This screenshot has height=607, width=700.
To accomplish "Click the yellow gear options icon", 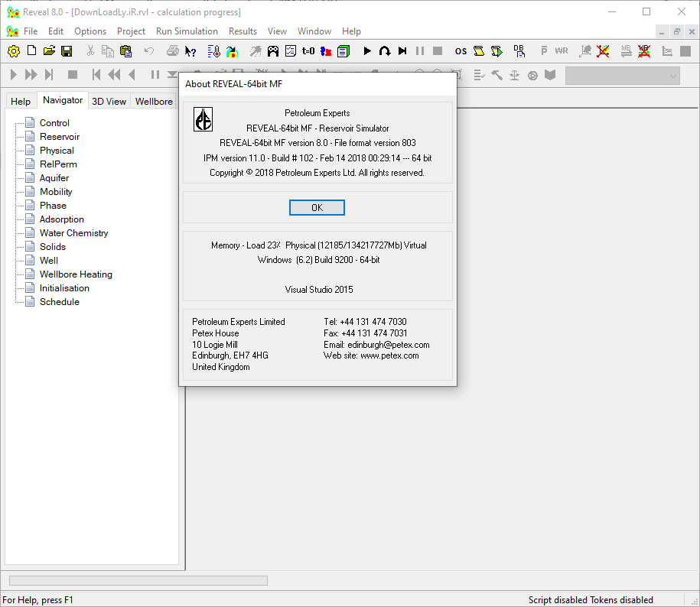I will 14,51.
